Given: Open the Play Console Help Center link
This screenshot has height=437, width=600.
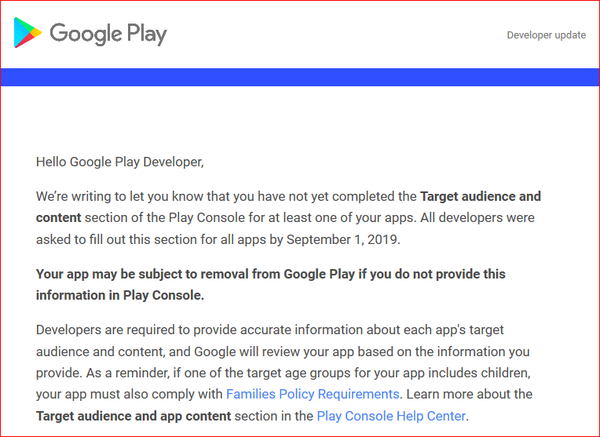Looking at the screenshot, I should [391, 416].
